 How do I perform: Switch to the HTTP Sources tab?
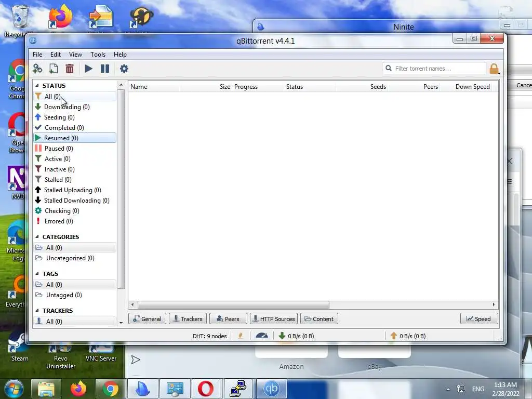pyautogui.click(x=274, y=319)
